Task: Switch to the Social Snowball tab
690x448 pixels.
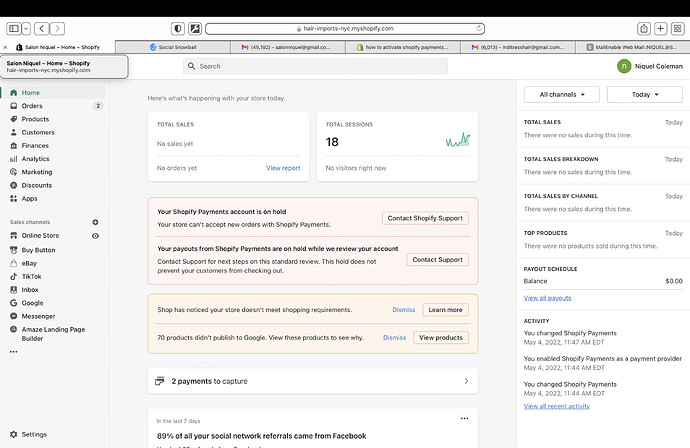Action: click(x=173, y=47)
